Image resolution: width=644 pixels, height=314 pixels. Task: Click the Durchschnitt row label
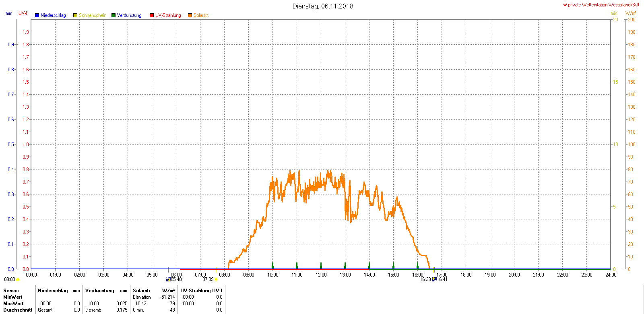point(18,310)
